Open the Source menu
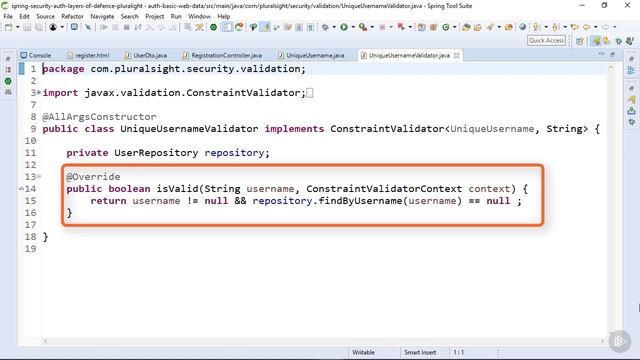Viewport: 640px width, 360px height. 45,16
